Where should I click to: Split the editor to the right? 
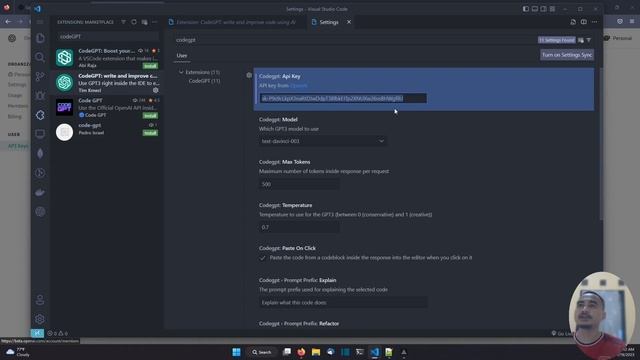click(584, 22)
